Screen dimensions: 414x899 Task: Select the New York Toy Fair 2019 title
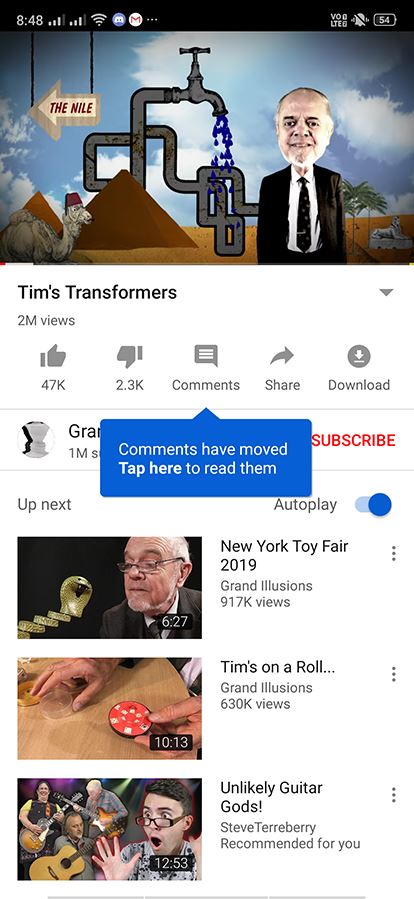tap(284, 556)
